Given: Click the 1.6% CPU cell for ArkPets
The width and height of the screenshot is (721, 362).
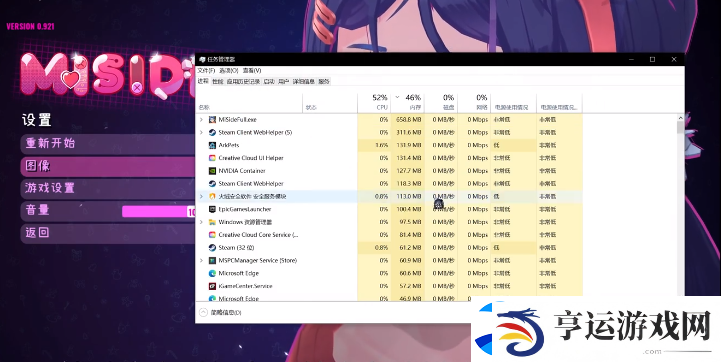Looking at the screenshot, I should coord(374,145).
